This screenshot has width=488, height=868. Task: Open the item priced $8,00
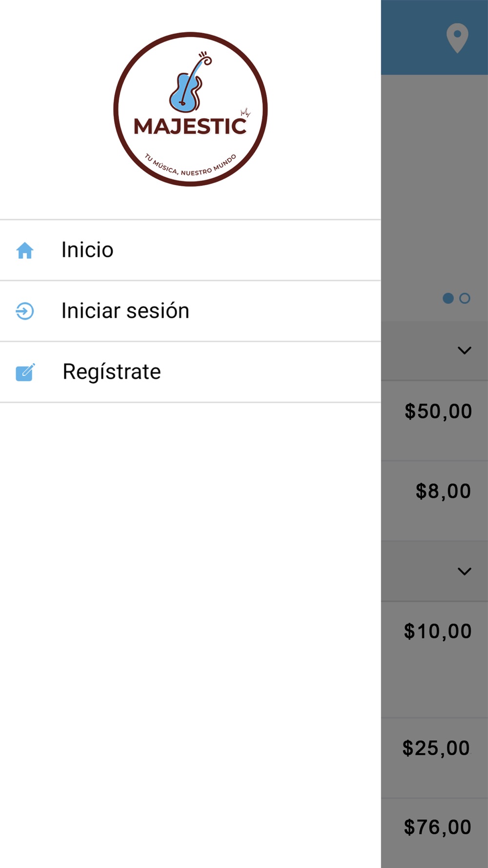coord(443,491)
